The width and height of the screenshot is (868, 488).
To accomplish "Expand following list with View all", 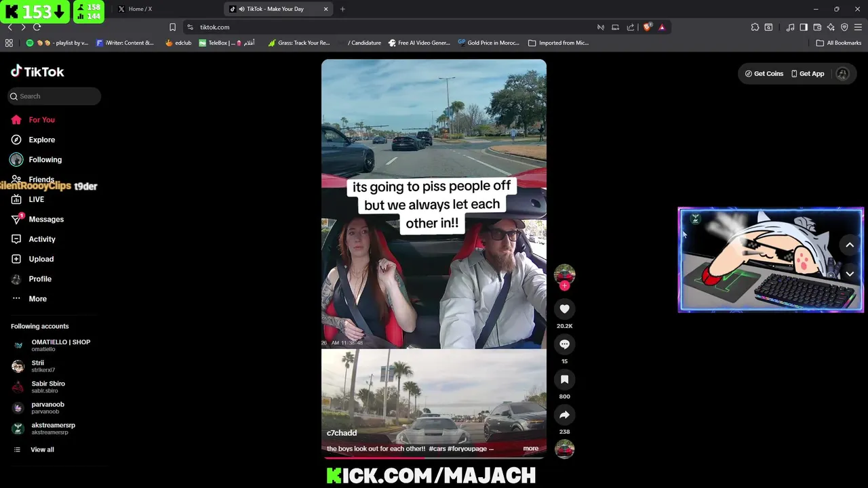I will (34, 449).
